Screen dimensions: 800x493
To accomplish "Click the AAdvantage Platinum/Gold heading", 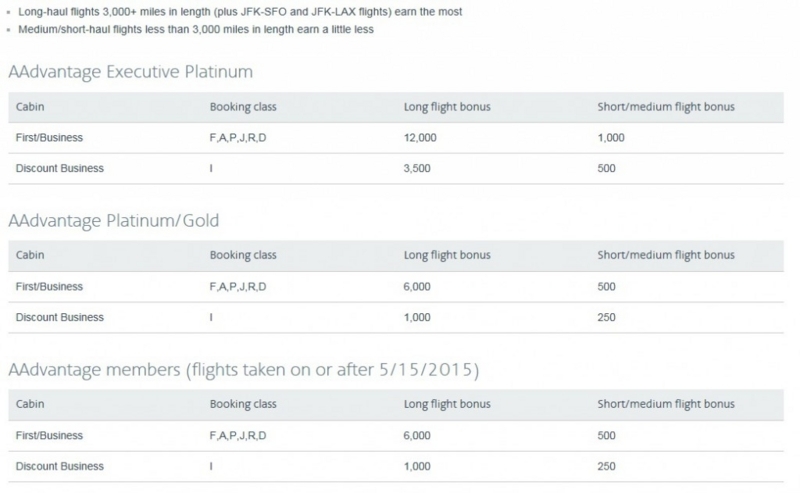I will (x=114, y=220).
